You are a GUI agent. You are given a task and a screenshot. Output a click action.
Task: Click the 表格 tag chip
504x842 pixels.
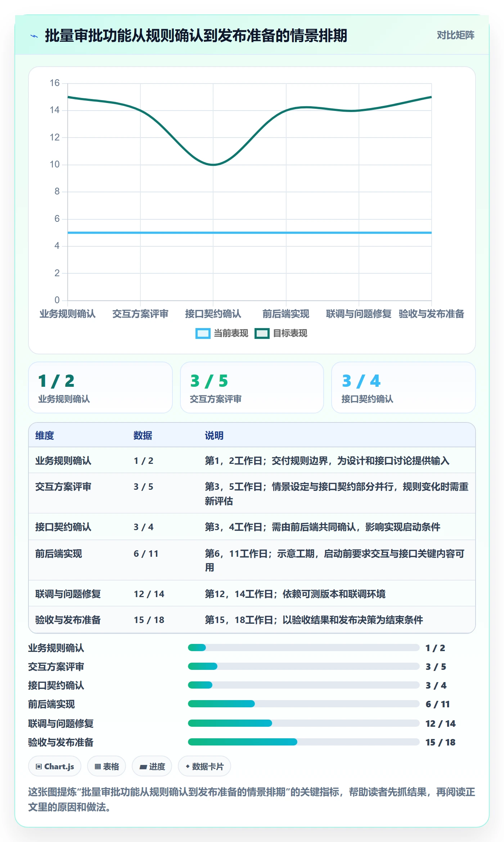point(107,766)
